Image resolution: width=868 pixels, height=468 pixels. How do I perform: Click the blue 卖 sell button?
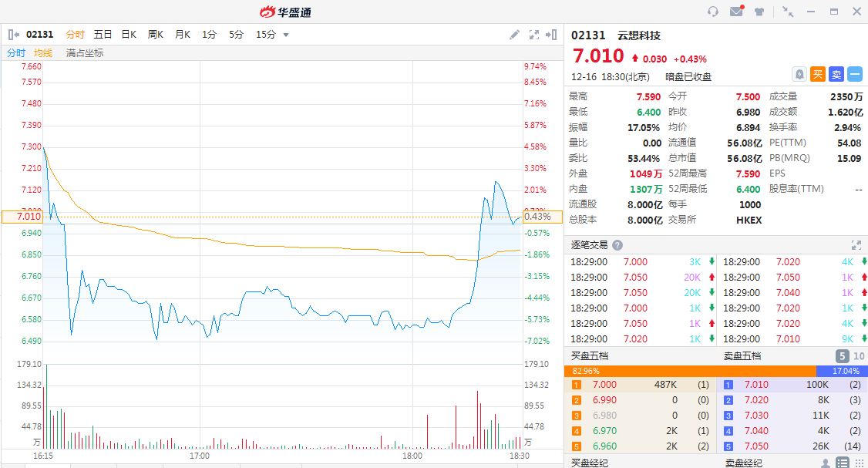pyautogui.click(x=836, y=74)
